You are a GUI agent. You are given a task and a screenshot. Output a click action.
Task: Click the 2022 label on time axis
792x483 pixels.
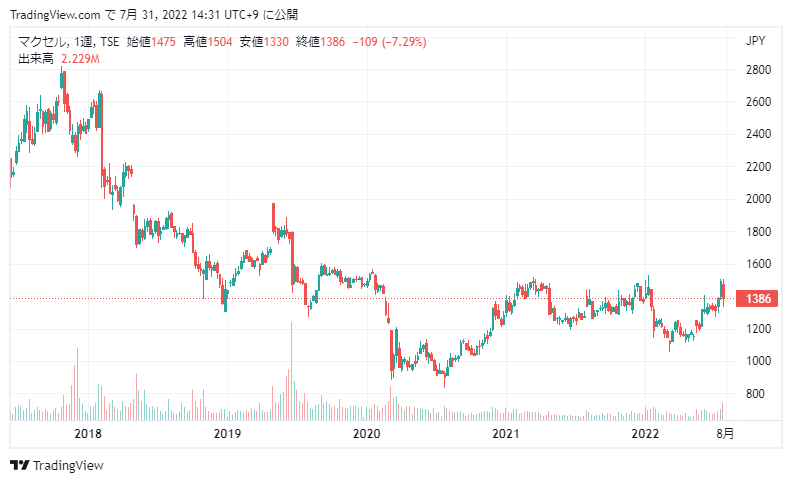click(x=646, y=433)
